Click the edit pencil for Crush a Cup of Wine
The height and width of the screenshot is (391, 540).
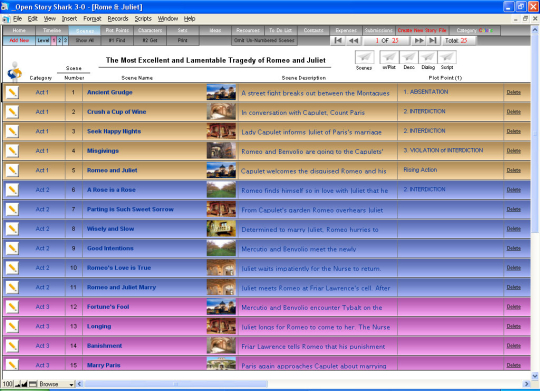[12, 112]
